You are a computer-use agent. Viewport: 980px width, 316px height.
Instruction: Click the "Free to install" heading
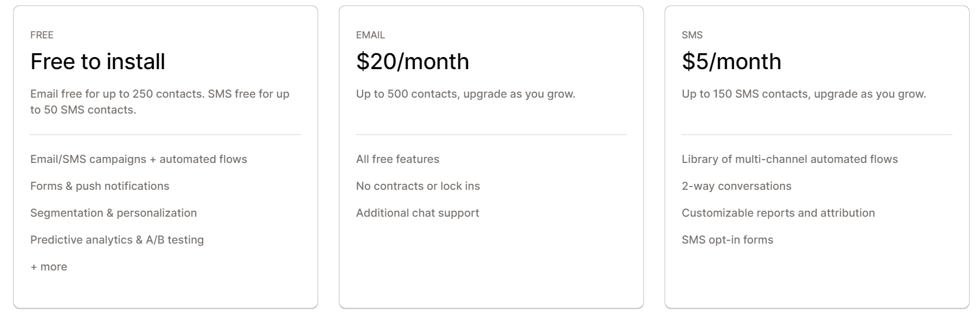point(98,61)
